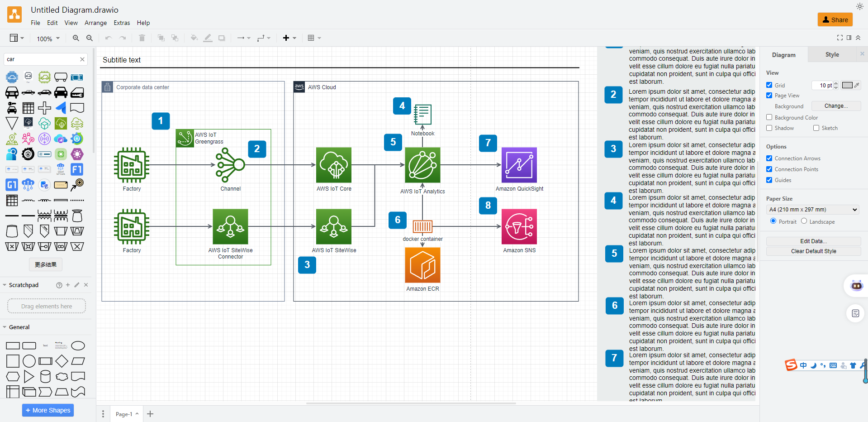Clear the shape search with X icon
Viewport: 868px width, 422px height.
pos(82,59)
